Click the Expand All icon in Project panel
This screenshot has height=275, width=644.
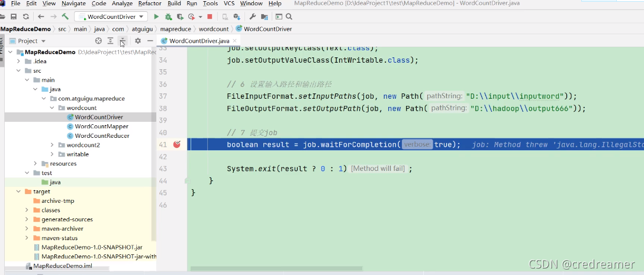coord(111,41)
